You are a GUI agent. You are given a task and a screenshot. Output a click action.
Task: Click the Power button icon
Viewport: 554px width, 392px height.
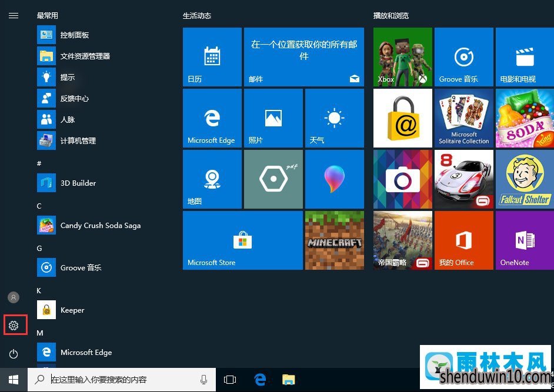pos(14,354)
